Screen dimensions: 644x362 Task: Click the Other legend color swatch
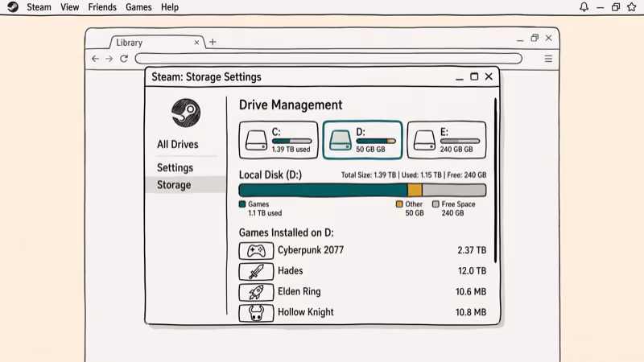click(399, 204)
